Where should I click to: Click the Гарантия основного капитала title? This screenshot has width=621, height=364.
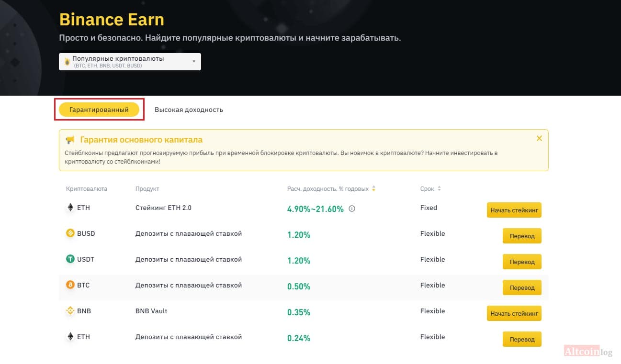(x=141, y=140)
